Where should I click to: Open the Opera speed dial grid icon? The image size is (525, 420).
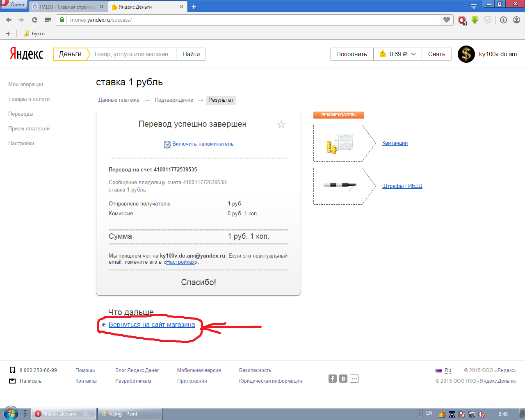48,20
